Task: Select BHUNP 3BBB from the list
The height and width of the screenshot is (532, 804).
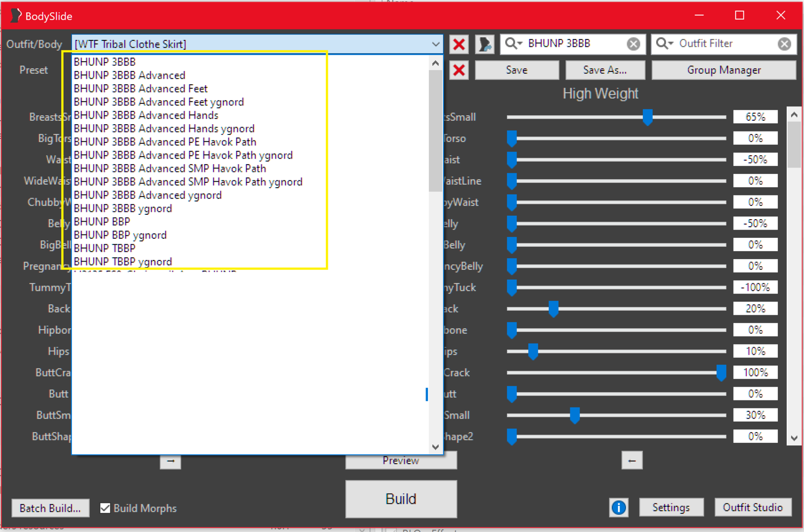Action: (105, 62)
